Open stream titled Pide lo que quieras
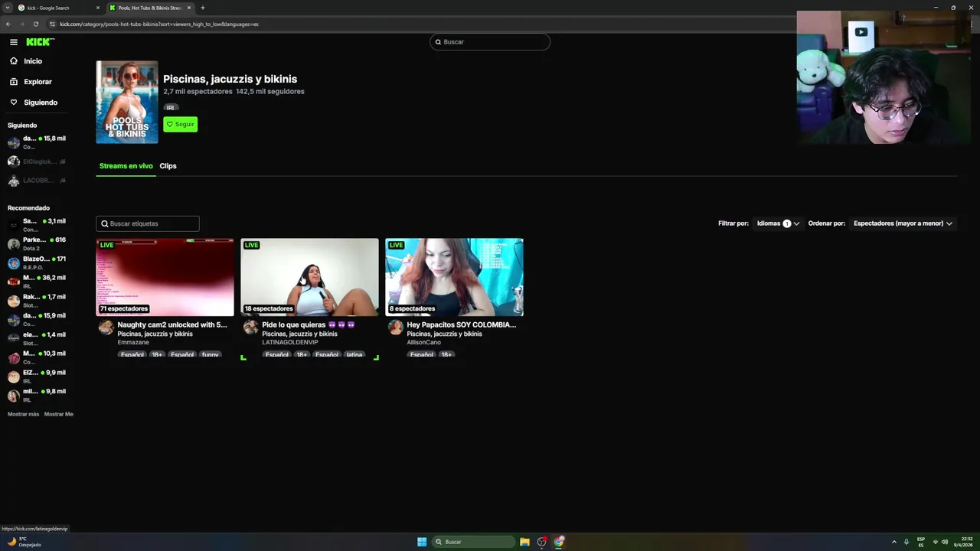The height and width of the screenshot is (551, 980). coord(309,324)
